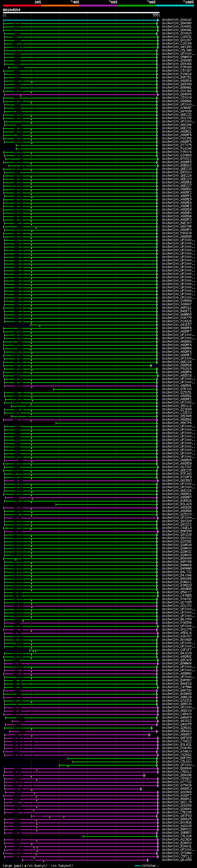This screenshot has height=868, width=197.
Task: Click UniRef100_A7NVN7 hit label
Action: (x=177, y=108)
